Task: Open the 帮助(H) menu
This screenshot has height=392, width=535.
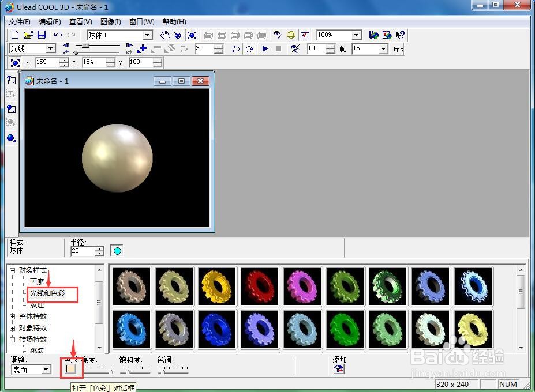Action: tap(174, 22)
